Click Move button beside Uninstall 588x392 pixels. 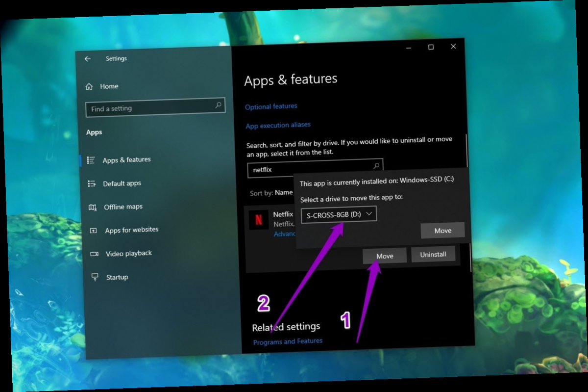point(385,256)
